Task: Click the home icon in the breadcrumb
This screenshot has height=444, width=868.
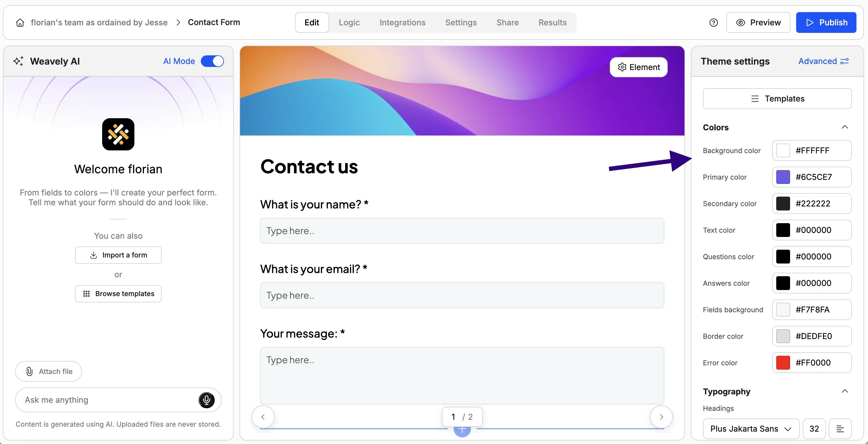Action: pos(20,22)
